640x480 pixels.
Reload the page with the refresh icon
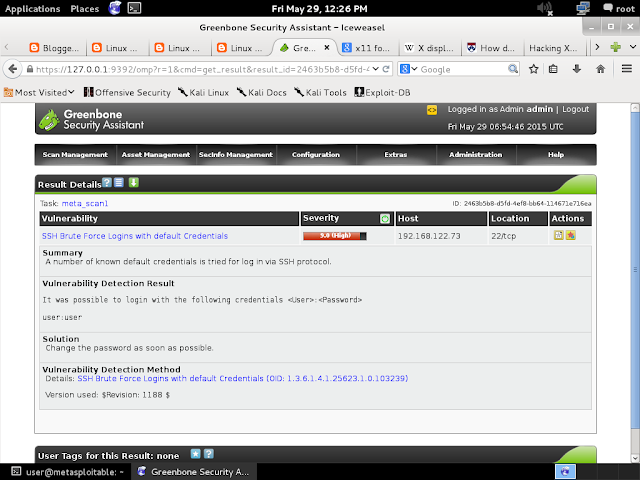click(386, 69)
